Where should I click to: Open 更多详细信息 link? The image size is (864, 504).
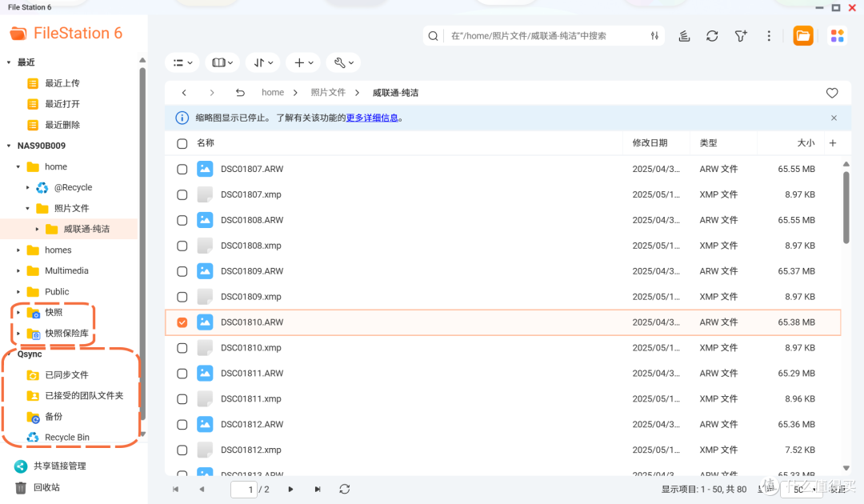click(372, 118)
